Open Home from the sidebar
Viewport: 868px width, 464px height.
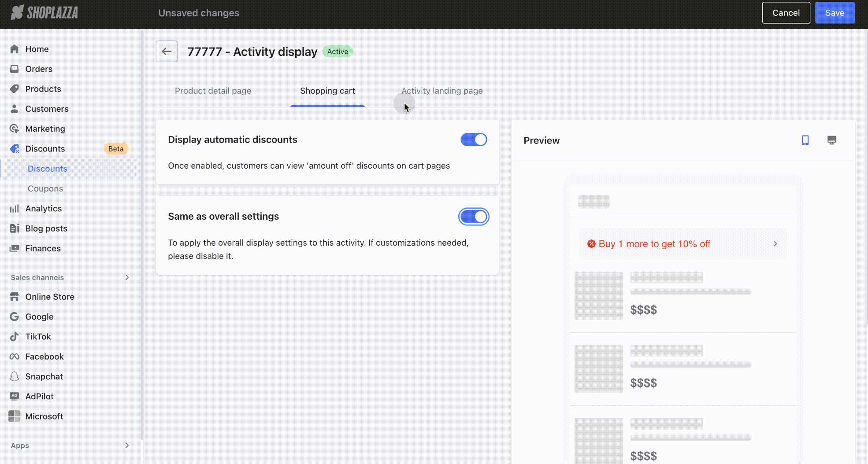[37, 49]
